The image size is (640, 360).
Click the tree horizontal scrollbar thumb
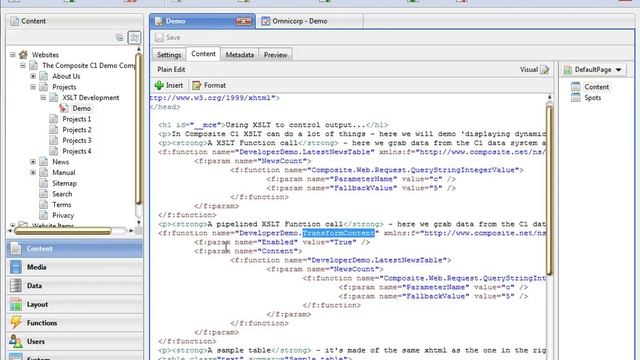pyautogui.click(x=63, y=231)
